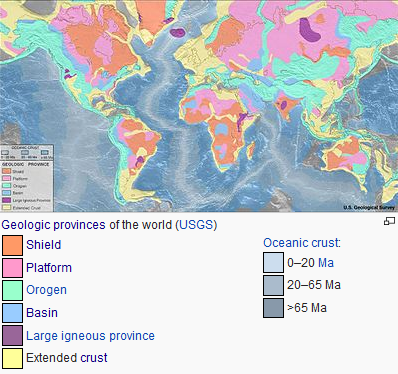Open the Basin legend link
The height and width of the screenshot is (374, 398).
42,313
